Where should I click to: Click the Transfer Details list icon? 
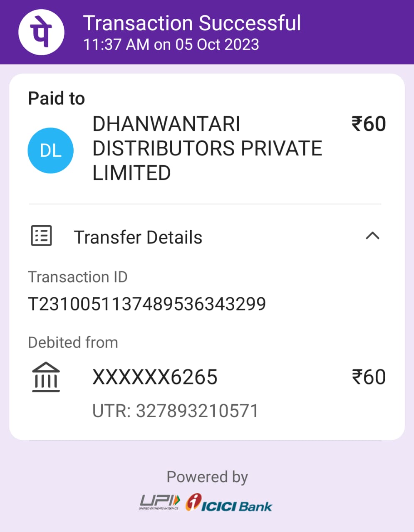coord(42,236)
